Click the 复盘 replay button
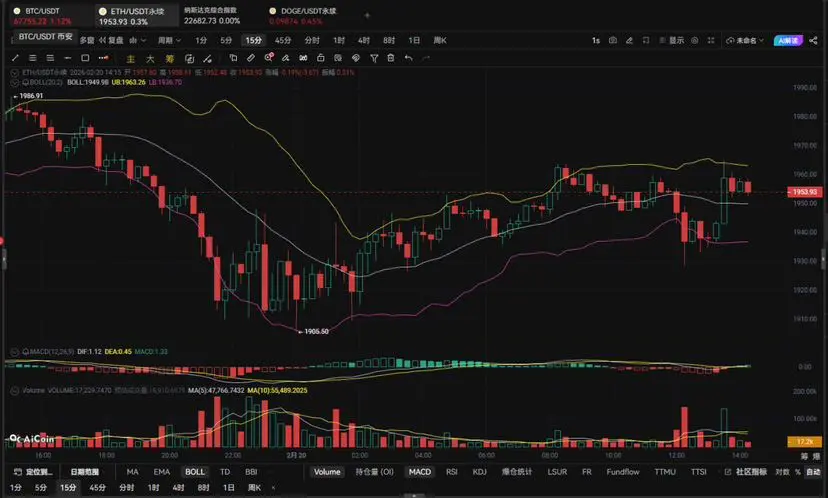This screenshot has height=498, width=828. tap(111, 40)
